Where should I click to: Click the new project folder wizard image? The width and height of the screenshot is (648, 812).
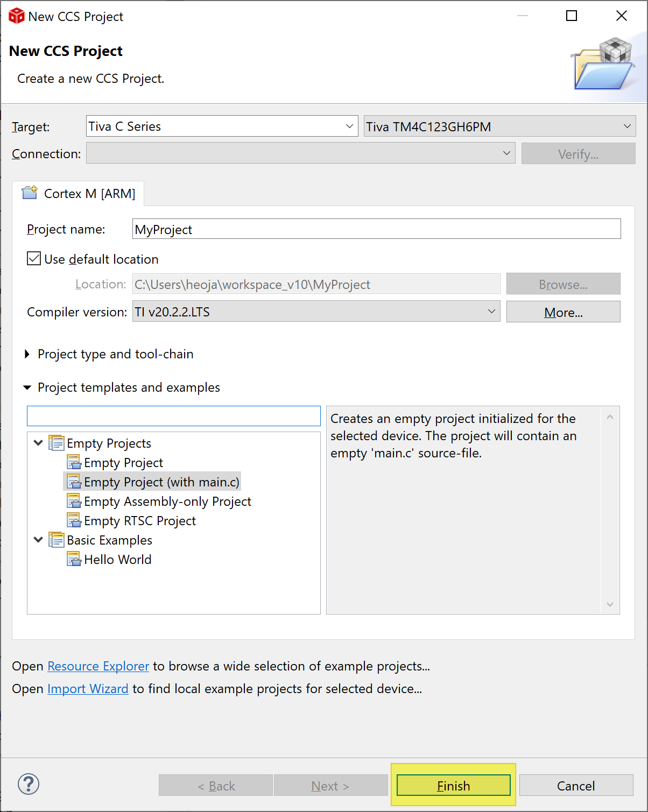point(604,63)
